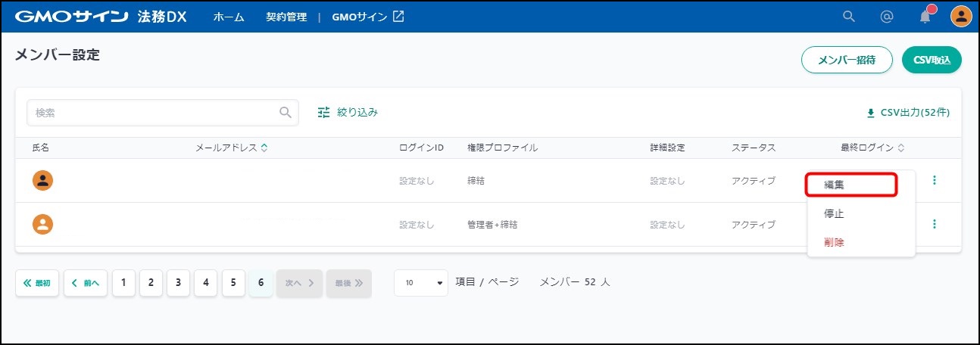Open the user profile avatar in header
The height and width of the screenshot is (345, 980).
click(960, 17)
